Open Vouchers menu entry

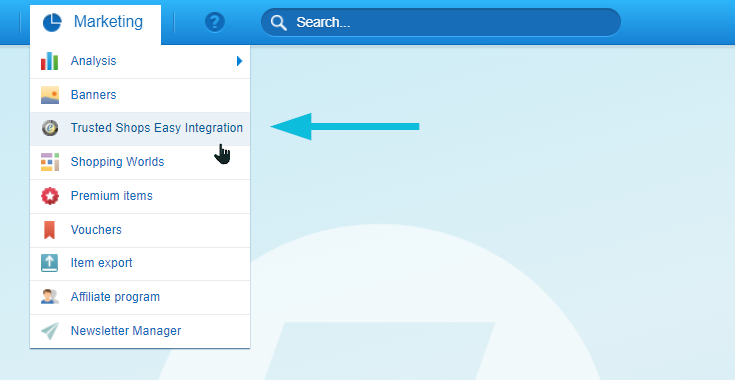[140, 230]
